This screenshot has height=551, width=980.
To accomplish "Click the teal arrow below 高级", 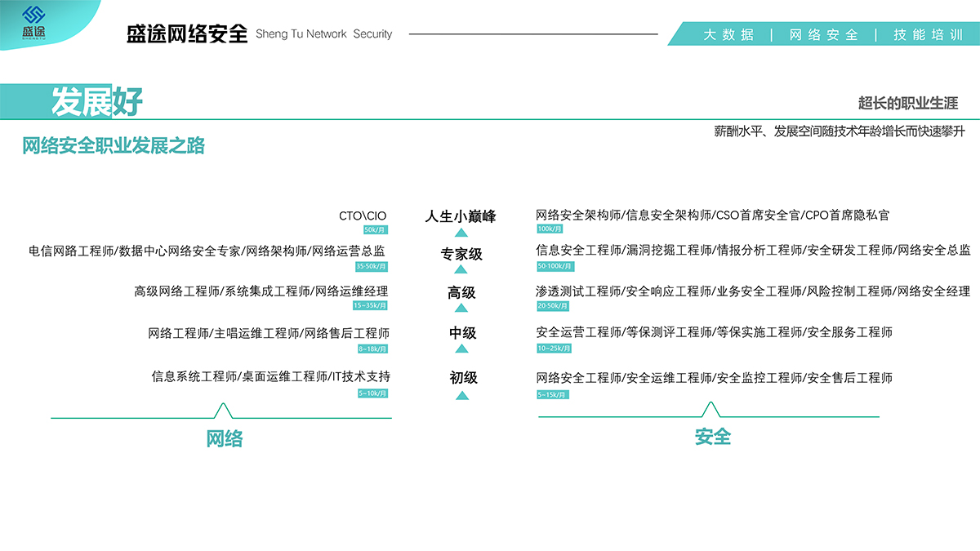I will click(x=461, y=308).
